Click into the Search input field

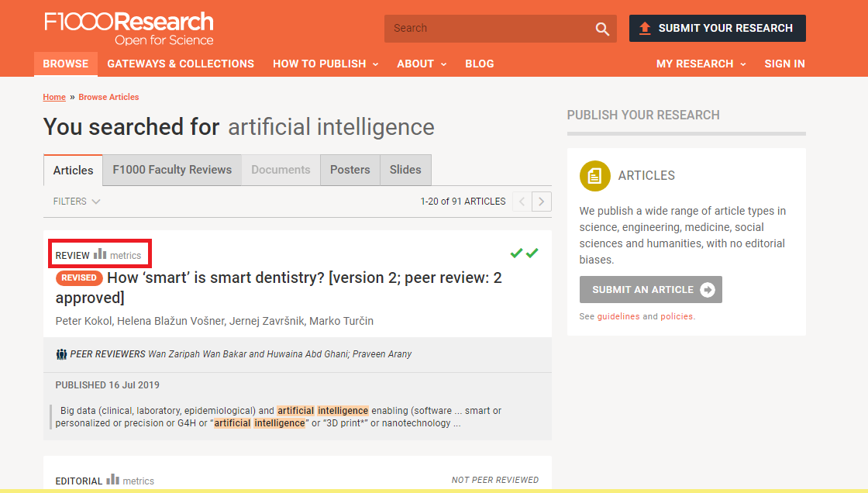coord(488,29)
